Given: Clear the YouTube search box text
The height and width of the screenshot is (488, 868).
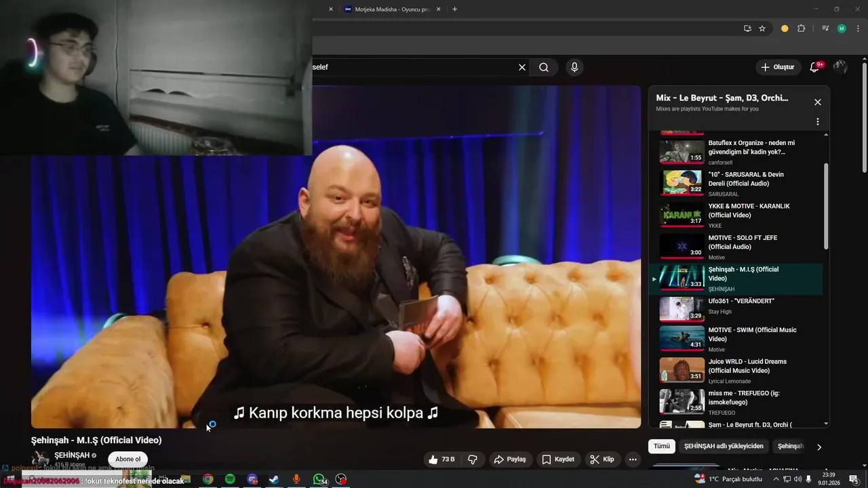Looking at the screenshot, I should coord(522,67).
